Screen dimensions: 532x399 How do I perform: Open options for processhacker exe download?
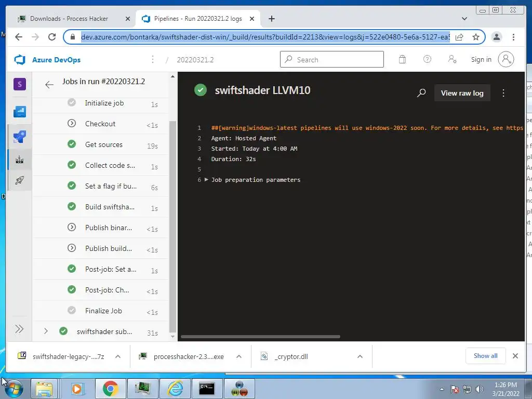coord(239,356)
